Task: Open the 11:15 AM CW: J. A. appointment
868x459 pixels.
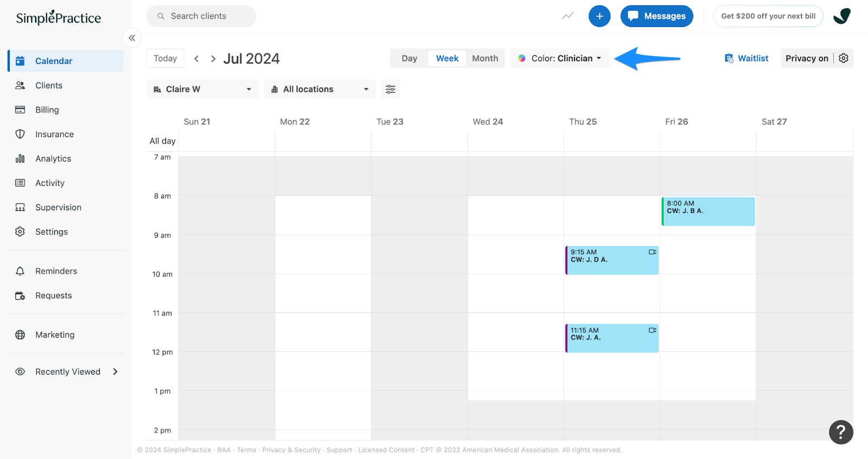Action: click(612, 338)
